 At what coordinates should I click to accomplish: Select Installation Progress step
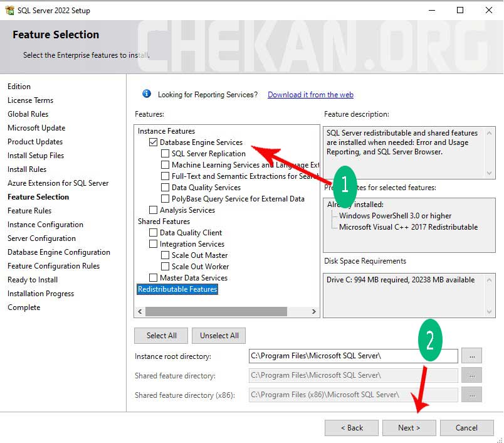(41, 294)
